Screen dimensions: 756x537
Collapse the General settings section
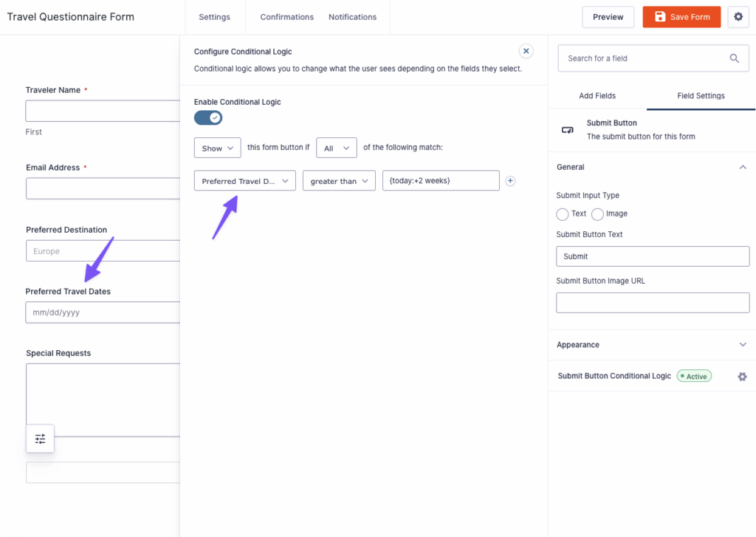click(x=743, y=167)
